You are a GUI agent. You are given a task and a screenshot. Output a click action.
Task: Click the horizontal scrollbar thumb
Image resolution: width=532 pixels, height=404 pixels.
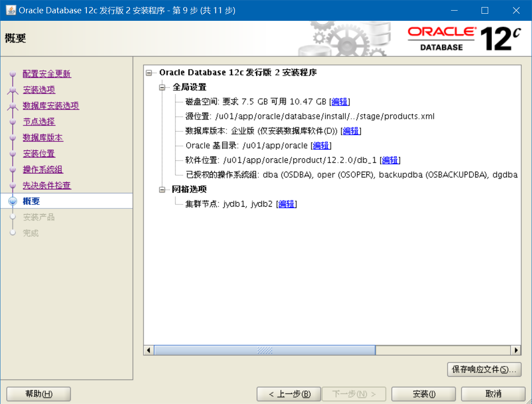click(265, 350)
